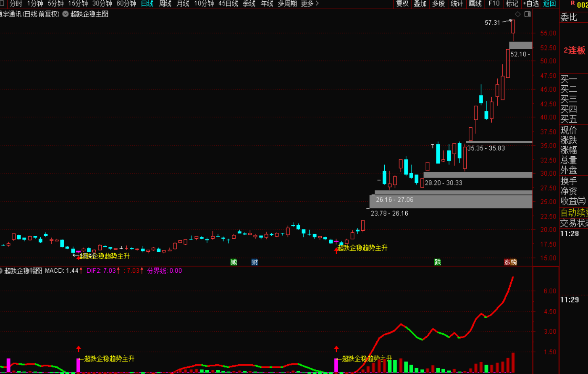This screenshot has width=588, height=374.
Task: Click the green 跌 event marker
Action: (x=438, y=262)
